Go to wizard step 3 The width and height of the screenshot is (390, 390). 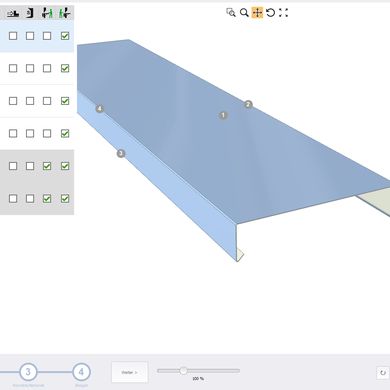point(28,372)
